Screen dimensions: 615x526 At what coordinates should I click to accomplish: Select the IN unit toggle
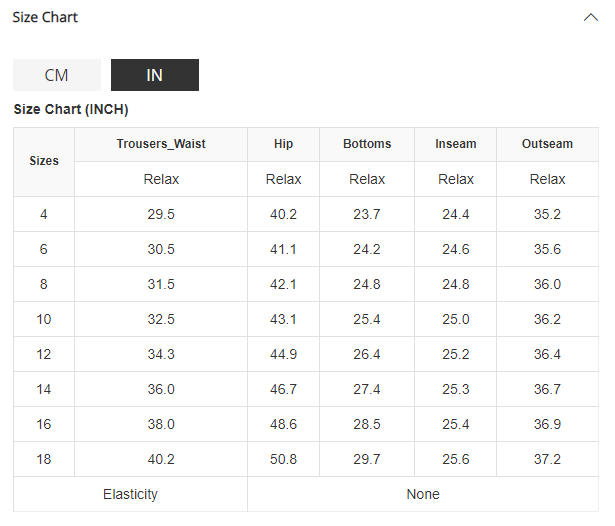pos(155,75)
